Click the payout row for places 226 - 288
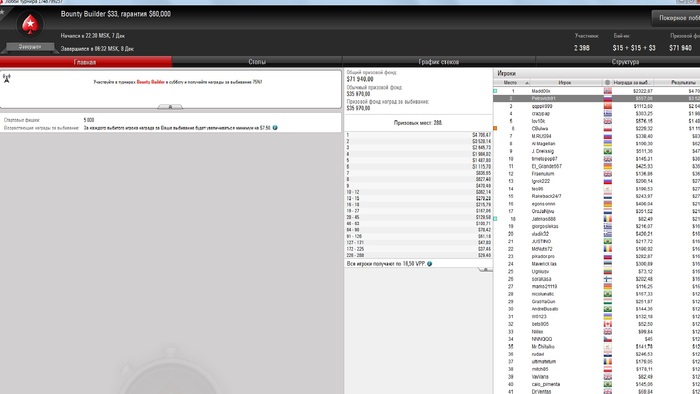This screenshot has width=700, height=394. (418, 255)
